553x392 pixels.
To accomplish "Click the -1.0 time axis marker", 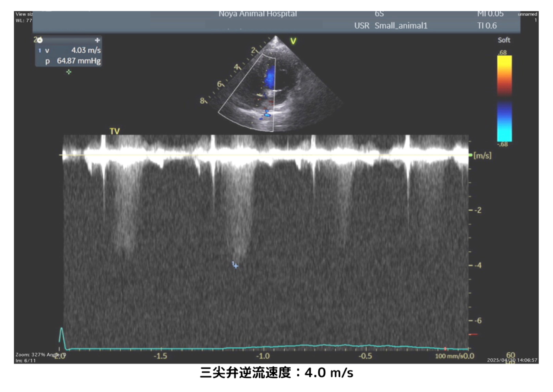I will click(x=263, y=356).
